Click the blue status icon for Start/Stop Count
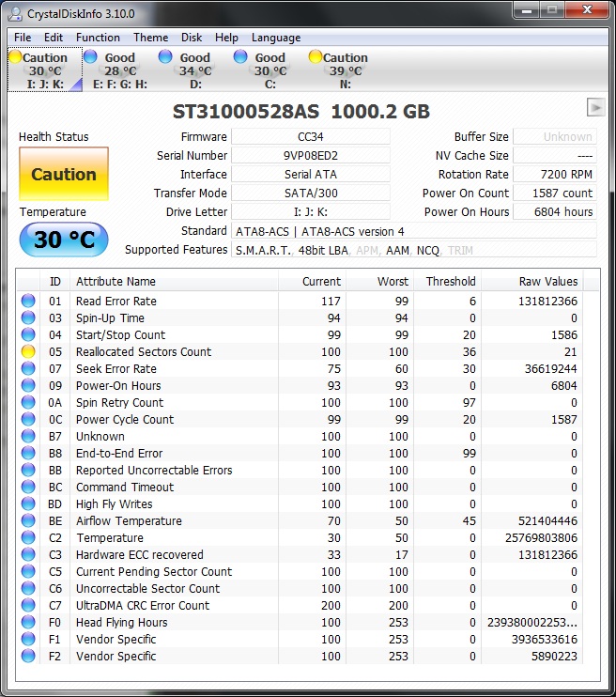This screenshot has width=616, height=697. pos(28,334)
